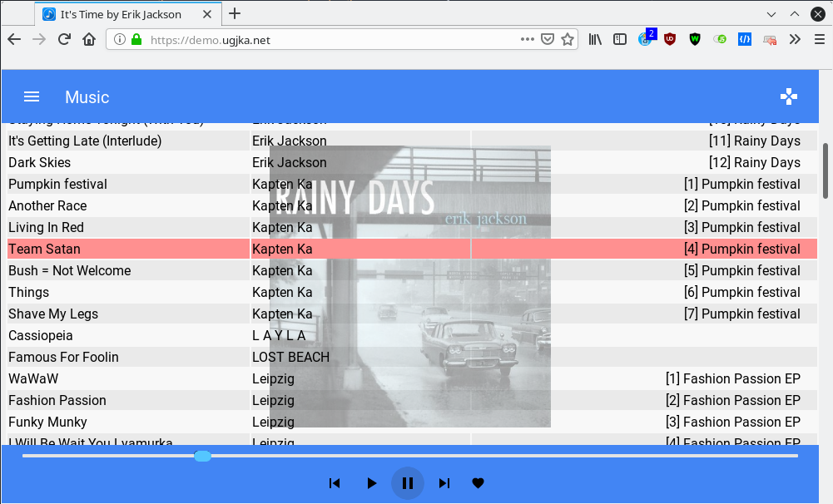Screen dimensions: 833x504
Task: Open page actions three-dots menu
Action: (527, 39)
